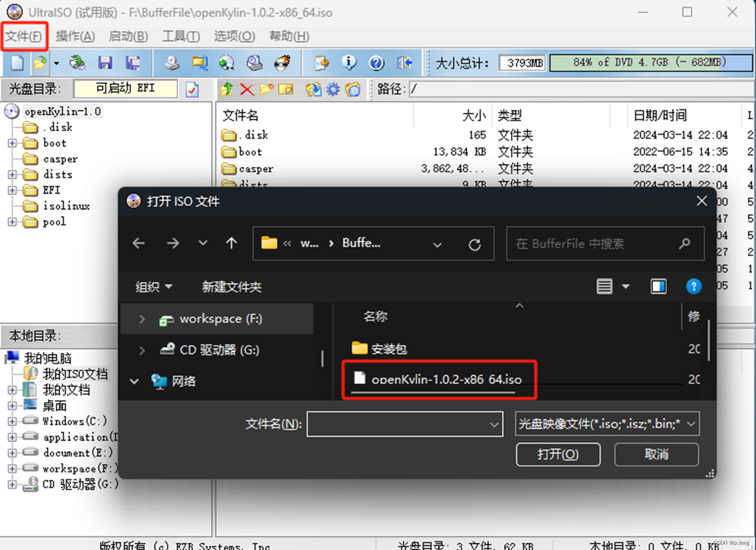Open the view options dropdown arrow
Viewport: 756px width, 550px height.
tap(626, 287)
